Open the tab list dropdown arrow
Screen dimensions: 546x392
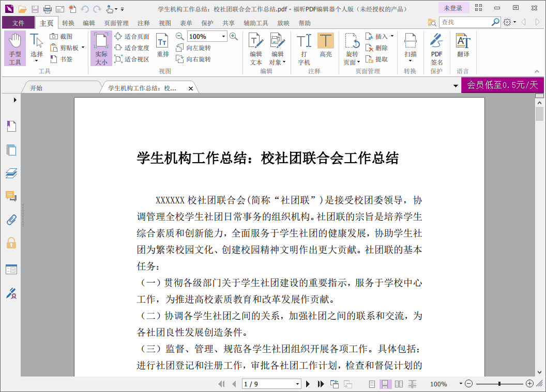[456, 86]
